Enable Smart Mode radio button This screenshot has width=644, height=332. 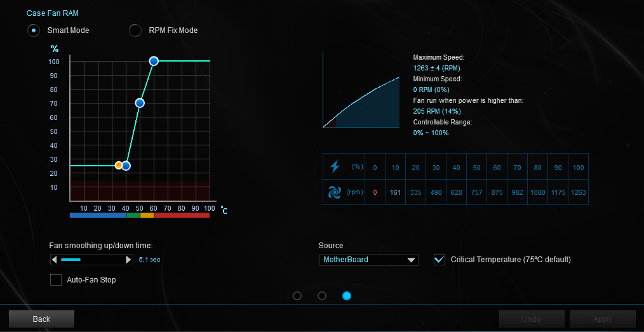tap(34, 30)
